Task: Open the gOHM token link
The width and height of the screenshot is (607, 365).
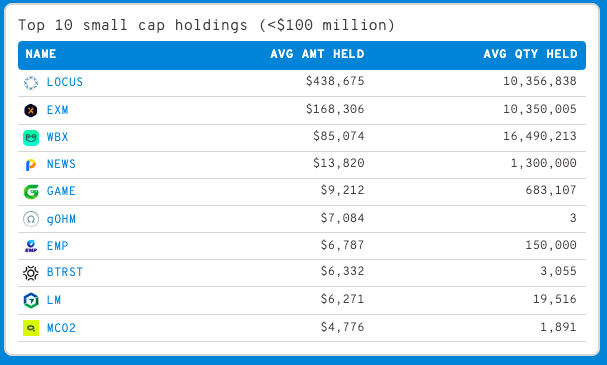Action: click(x=61, y=219)
